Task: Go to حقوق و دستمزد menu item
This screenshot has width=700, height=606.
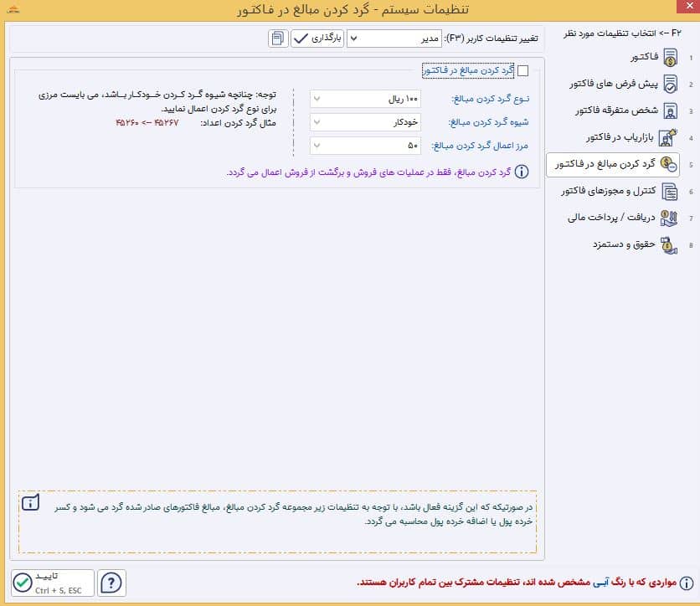Action: click(x=636, y=245)
